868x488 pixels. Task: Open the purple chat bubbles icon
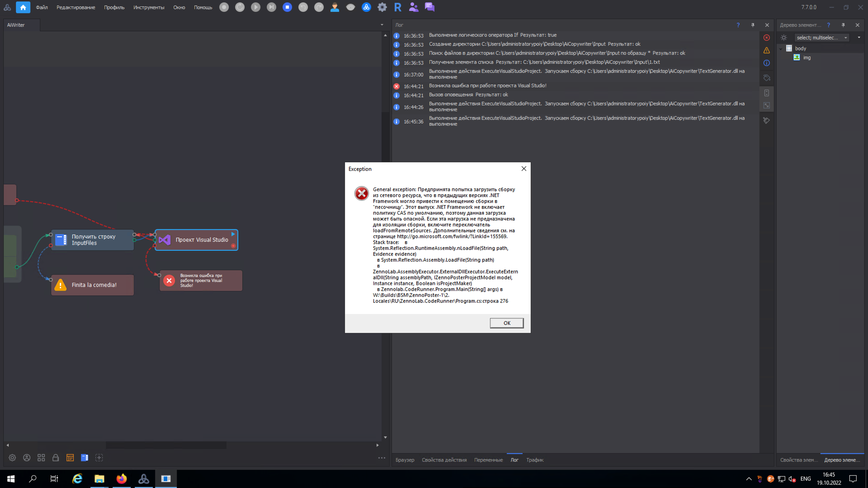click(429, 7)
